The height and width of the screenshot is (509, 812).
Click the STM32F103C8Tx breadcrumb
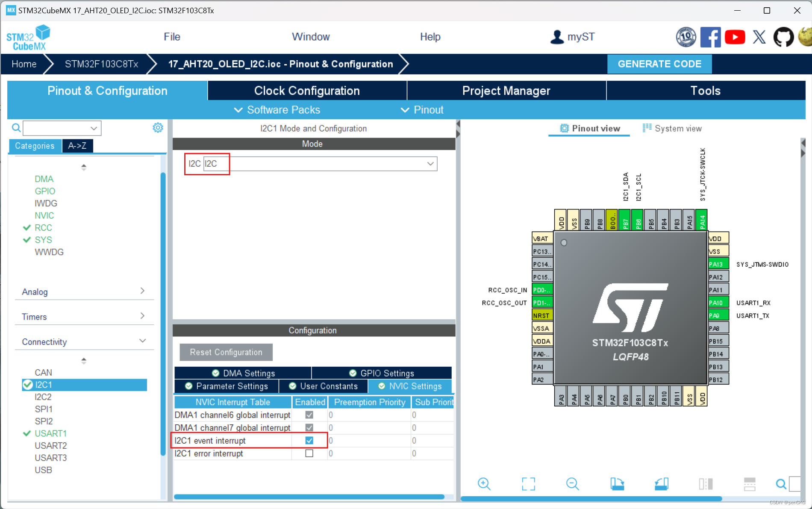(101, 64)
